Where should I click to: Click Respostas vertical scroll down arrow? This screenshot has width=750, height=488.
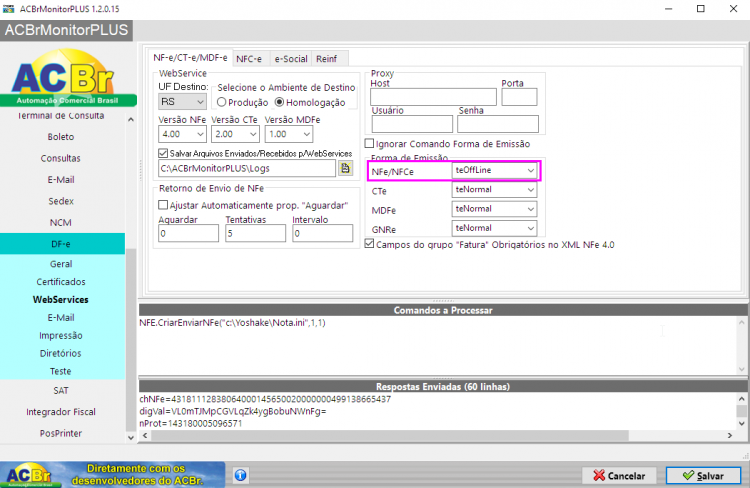pyautogui.click(x=742, y=424)
